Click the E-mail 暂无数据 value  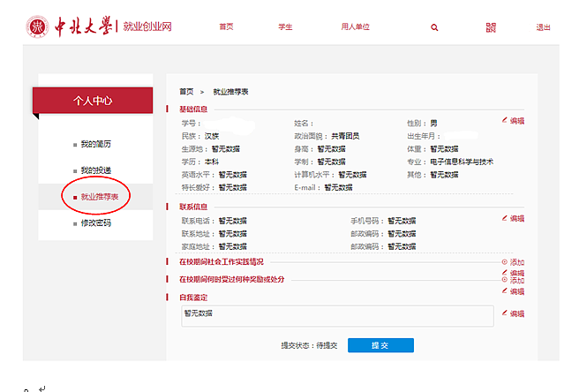338,187
